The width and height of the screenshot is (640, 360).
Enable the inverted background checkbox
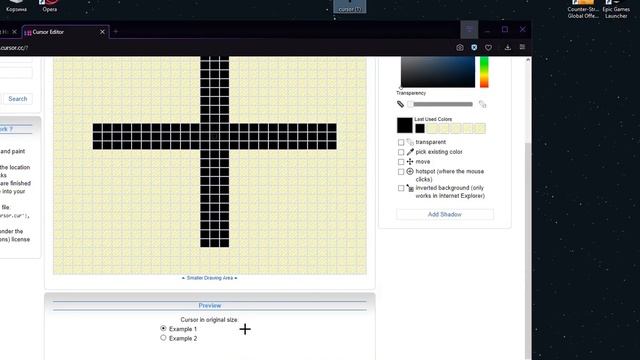coord(401,188)
